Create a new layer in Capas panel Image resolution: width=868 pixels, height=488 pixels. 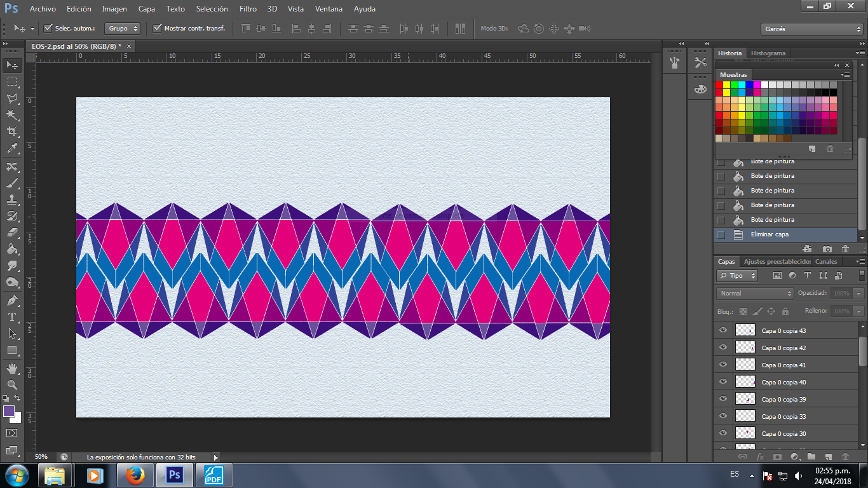coord(829,456)
